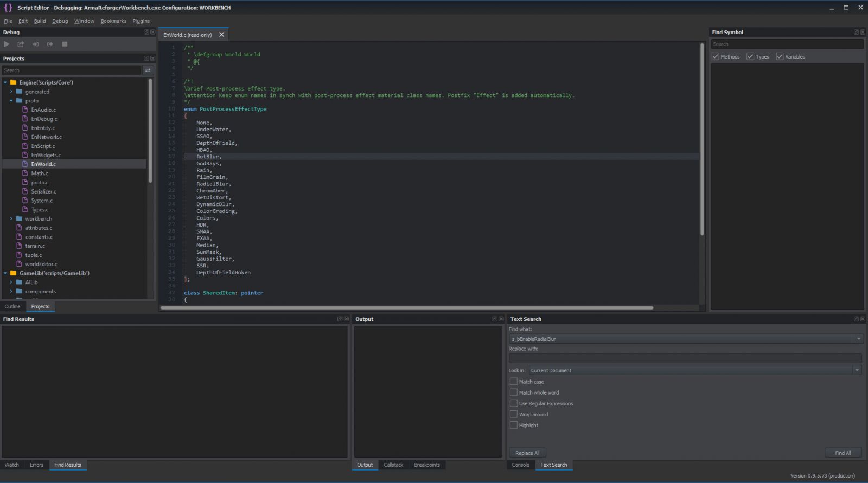
Task: Switch to the Breakpoints tab
Action: coord(426,465)
